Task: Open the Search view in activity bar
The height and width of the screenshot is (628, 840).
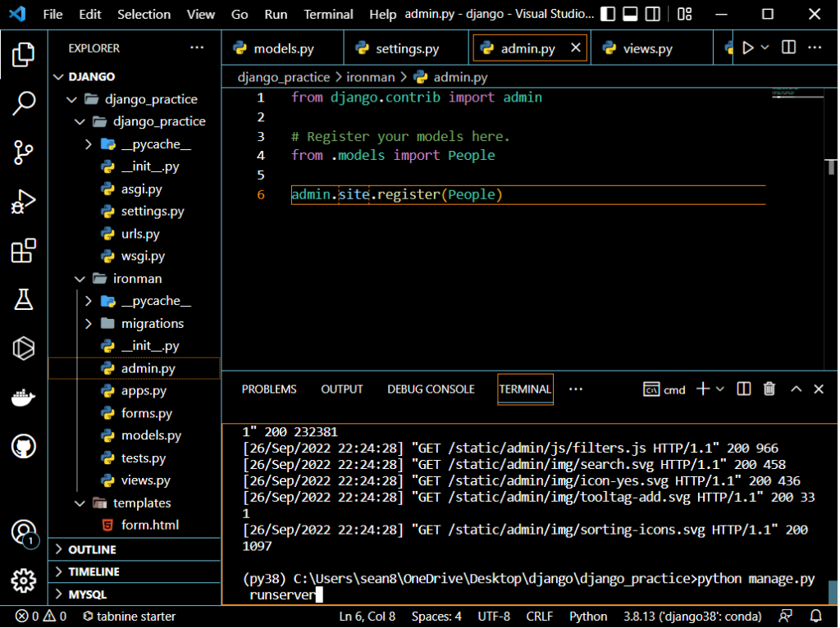Action: [x=24, y=103]
